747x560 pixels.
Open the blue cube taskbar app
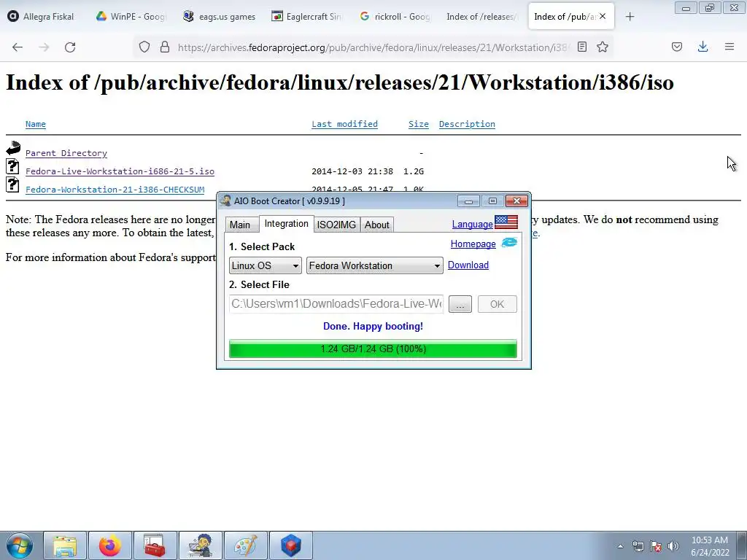291,545
